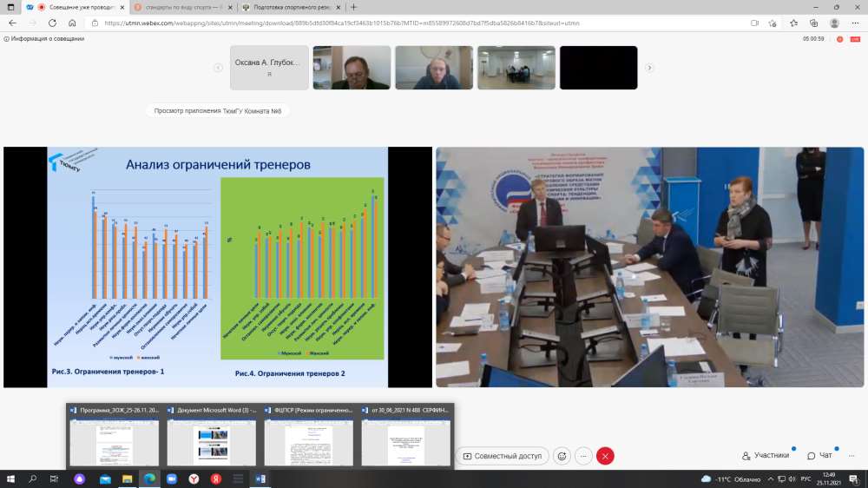Open Task View on the taskbar
This screenshot has height=488, width=868.
[x=54, y=479]
